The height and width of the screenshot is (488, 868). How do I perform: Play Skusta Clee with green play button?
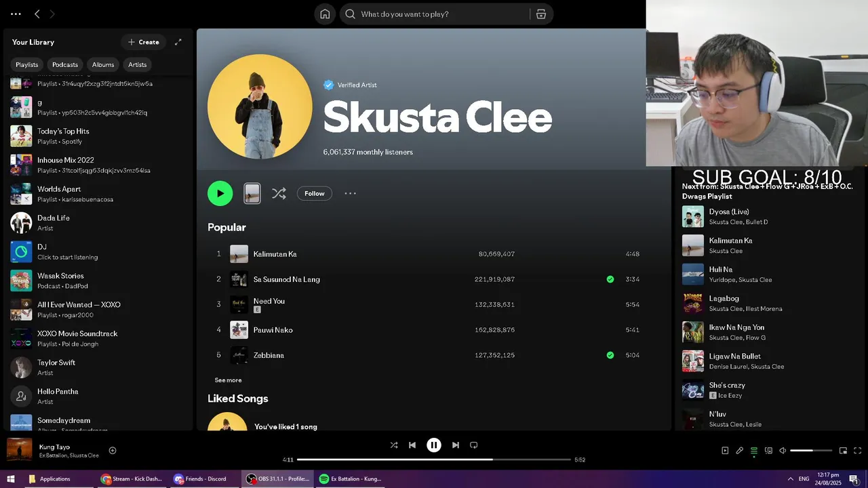[220, 193]
